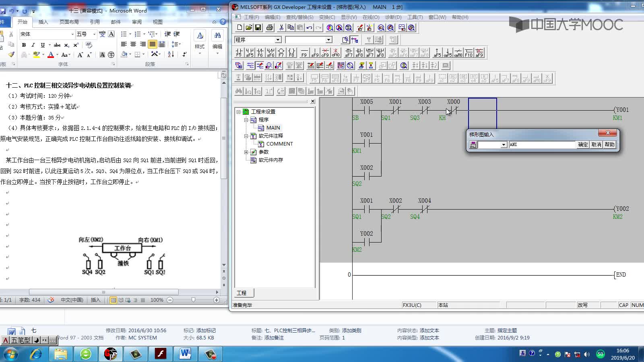644x362 pixels.
Task: Draw horizontal line F9
Action: (x=304, y=53)
